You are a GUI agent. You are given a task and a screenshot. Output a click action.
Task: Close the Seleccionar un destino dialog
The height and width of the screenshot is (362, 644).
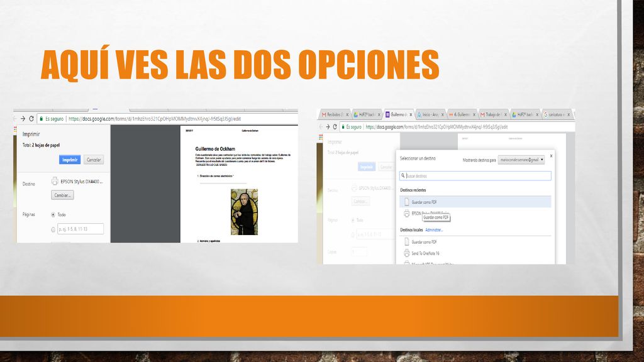click(x=551, y=156)
